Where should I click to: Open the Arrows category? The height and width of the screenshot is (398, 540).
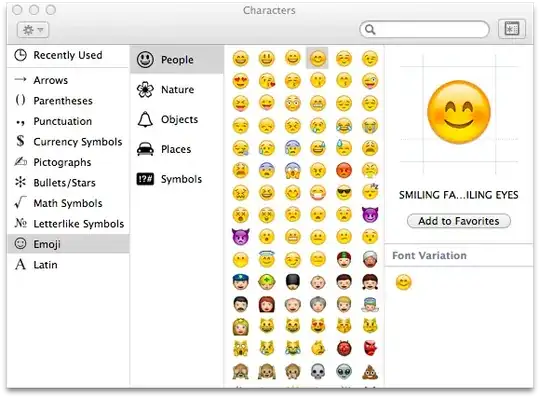68,80
